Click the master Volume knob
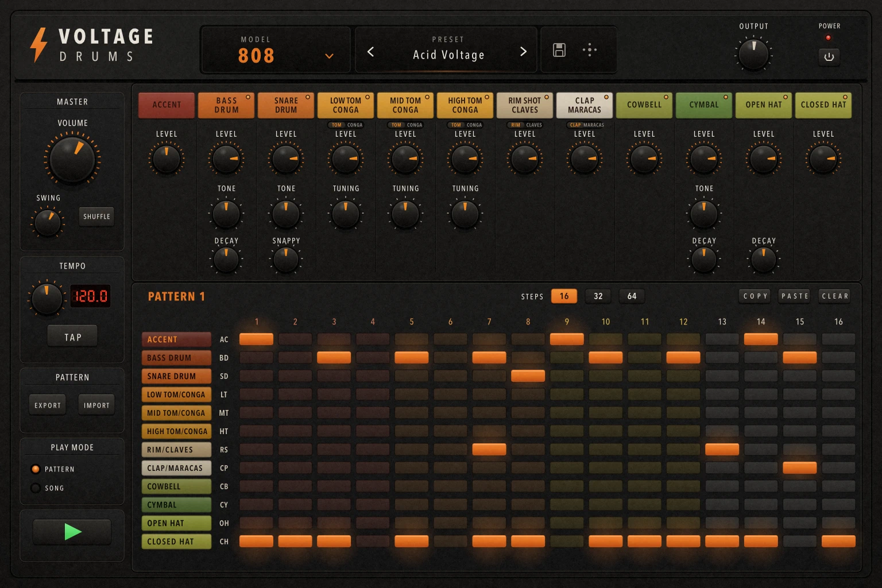 point(72,159)
